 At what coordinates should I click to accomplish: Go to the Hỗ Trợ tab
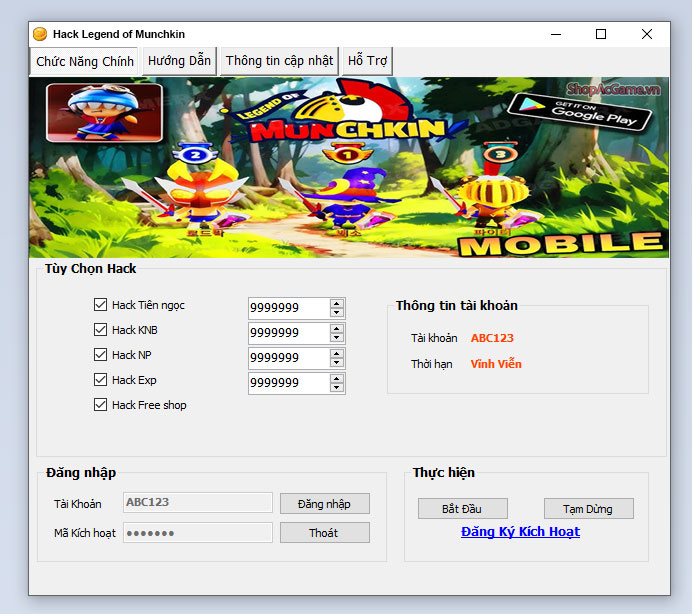[x=367, y=61]
